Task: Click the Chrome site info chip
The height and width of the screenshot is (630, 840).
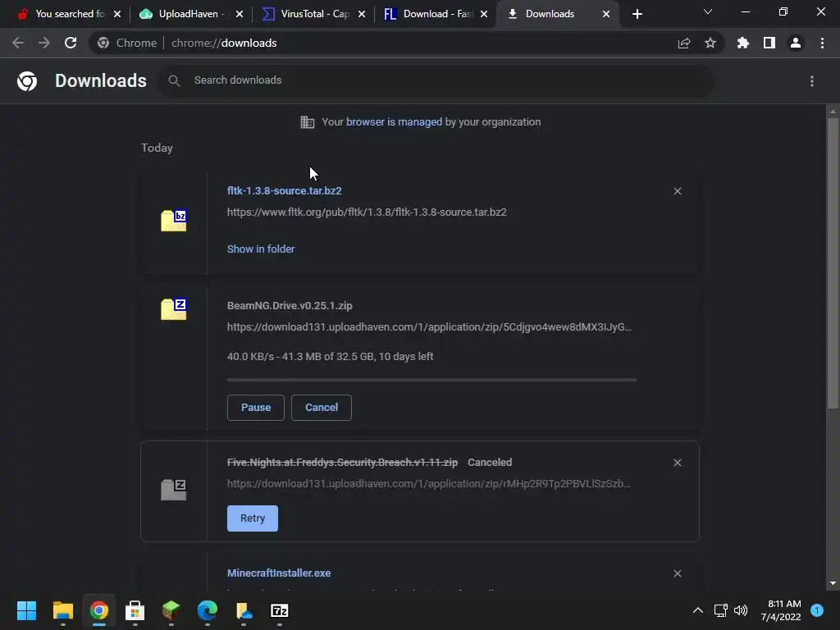Action: [x=127, y=43]
